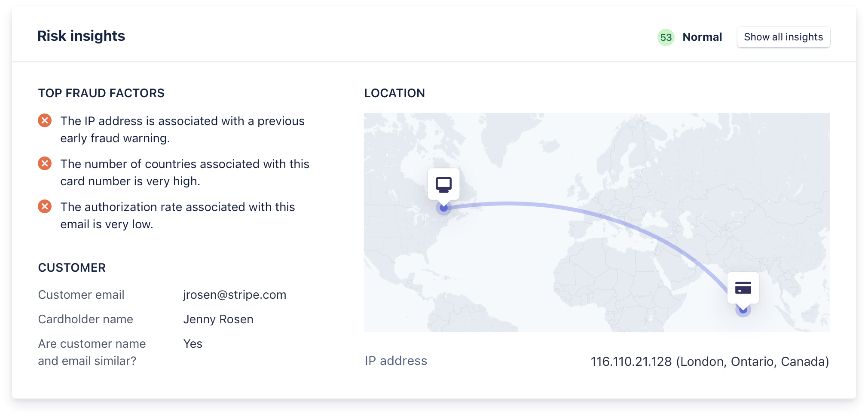This screenshot has height=417, width=868.
Task: Click red X icon beside IP address warning
Action: 45,121
